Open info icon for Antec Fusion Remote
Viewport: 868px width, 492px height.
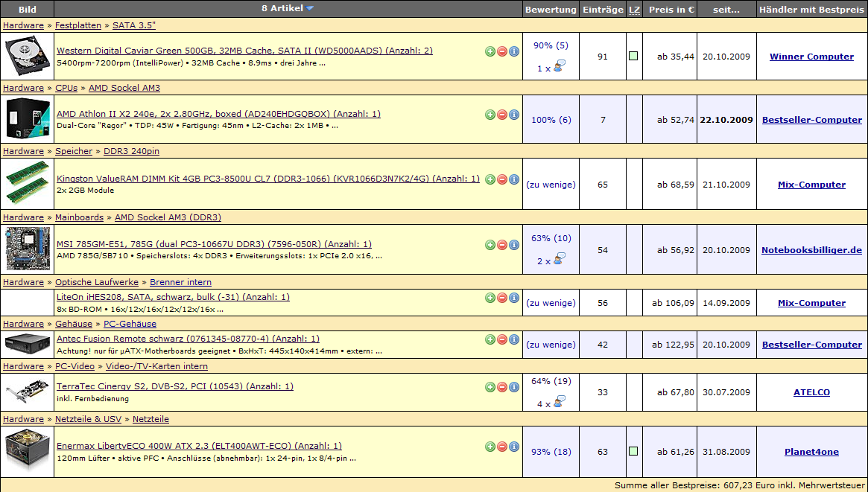point(513,339)
